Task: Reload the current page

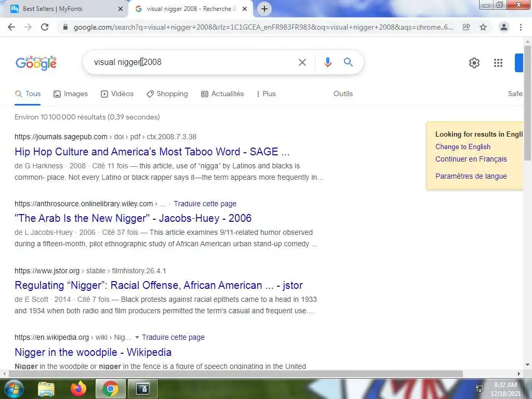Action: pos(45,27)
